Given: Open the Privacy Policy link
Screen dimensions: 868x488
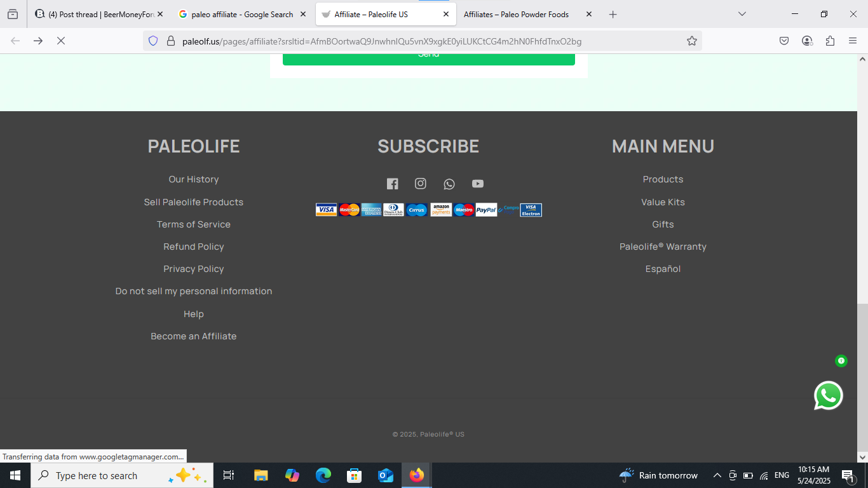Looking at the screenshot, I should 194,269.
